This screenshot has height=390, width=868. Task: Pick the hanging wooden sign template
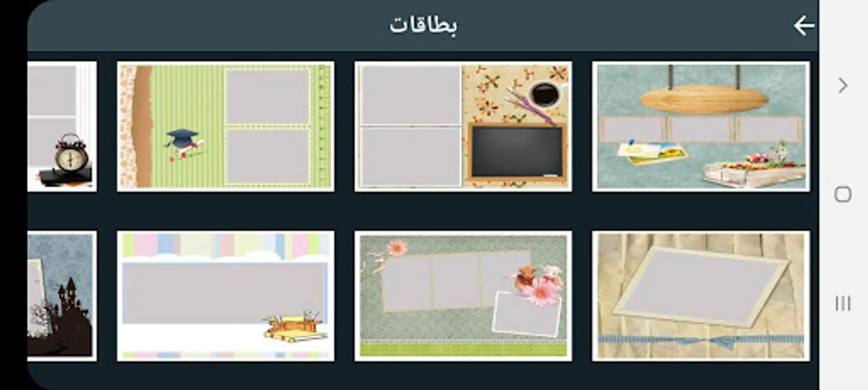[701, 126]
